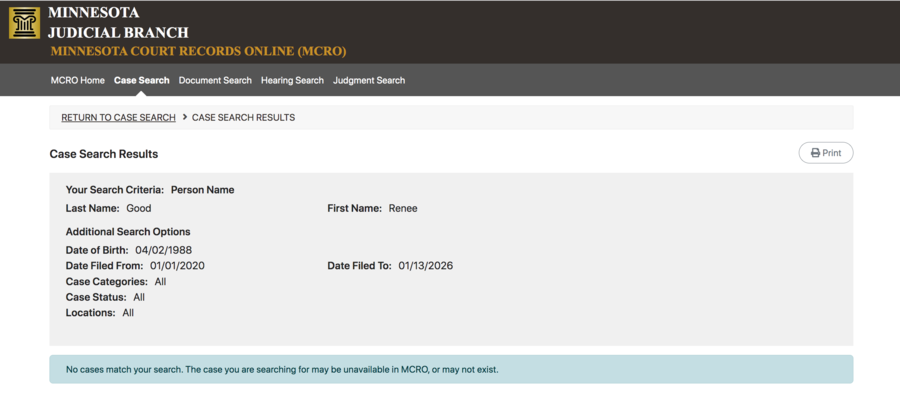Click the First Name value Renee
900x399 pixels.
[403, 208]
